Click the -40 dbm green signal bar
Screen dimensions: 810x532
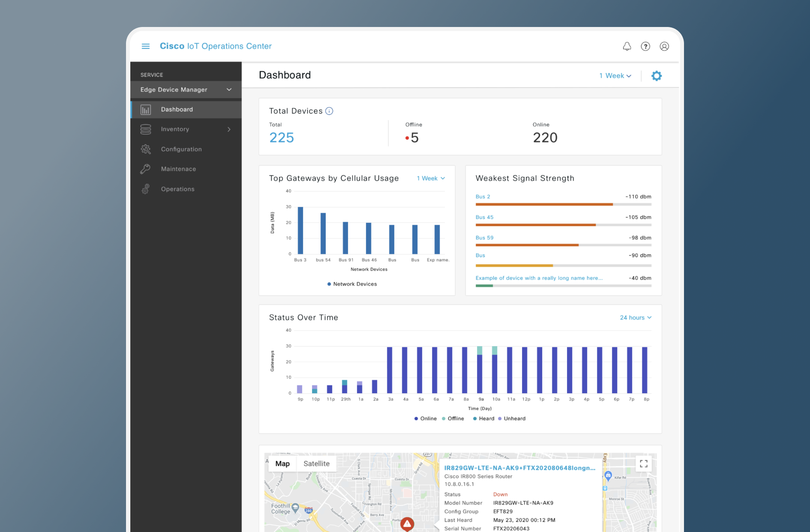point(484,286)
